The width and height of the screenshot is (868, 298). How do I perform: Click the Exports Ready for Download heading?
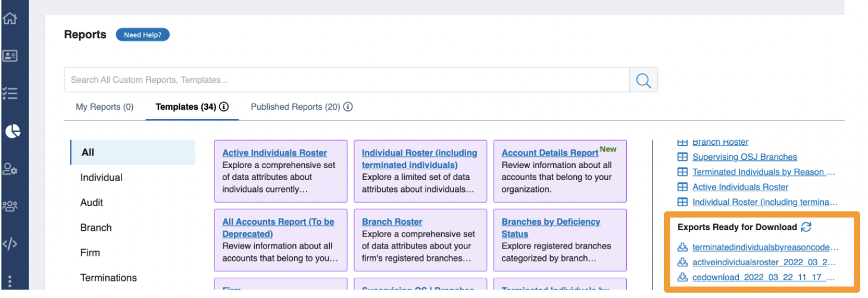[737, 227]
